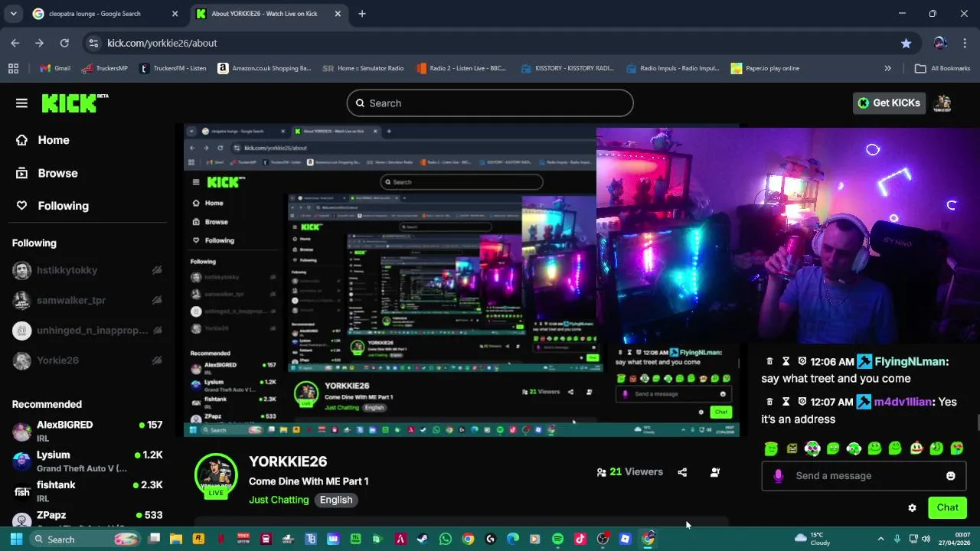Open TruckersFM - Listen bookmark

[x=173, y=68]
